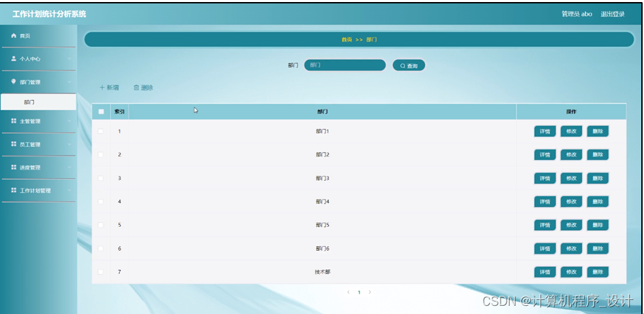Image resolution: width=644 pixels, height=314 pixels.
Task: Click the 部门 column header
Action: pos(323,112)
